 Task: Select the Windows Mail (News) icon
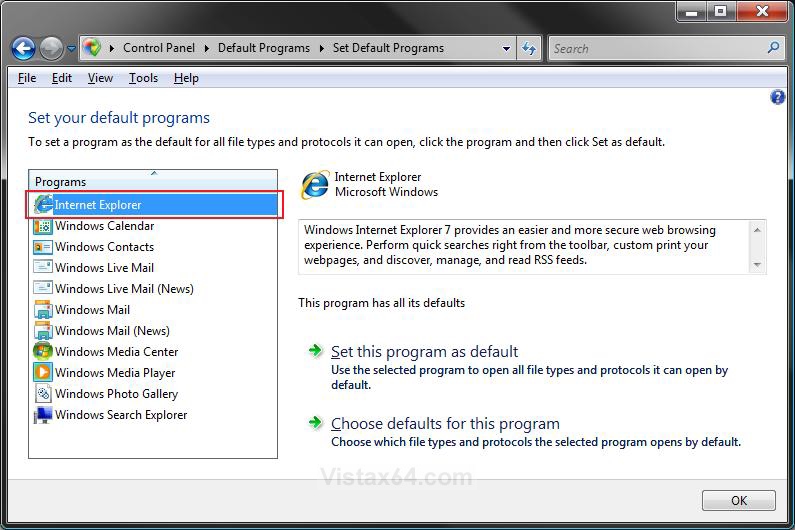tap(43, 331)
